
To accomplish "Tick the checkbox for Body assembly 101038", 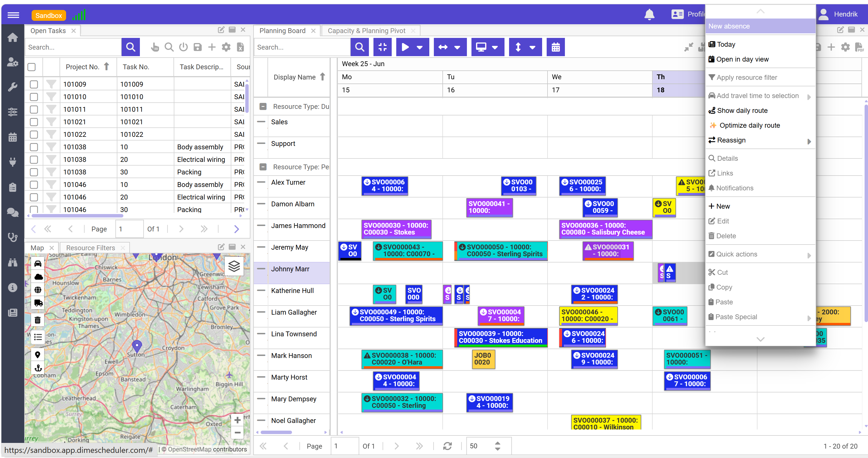I will 34,147.
